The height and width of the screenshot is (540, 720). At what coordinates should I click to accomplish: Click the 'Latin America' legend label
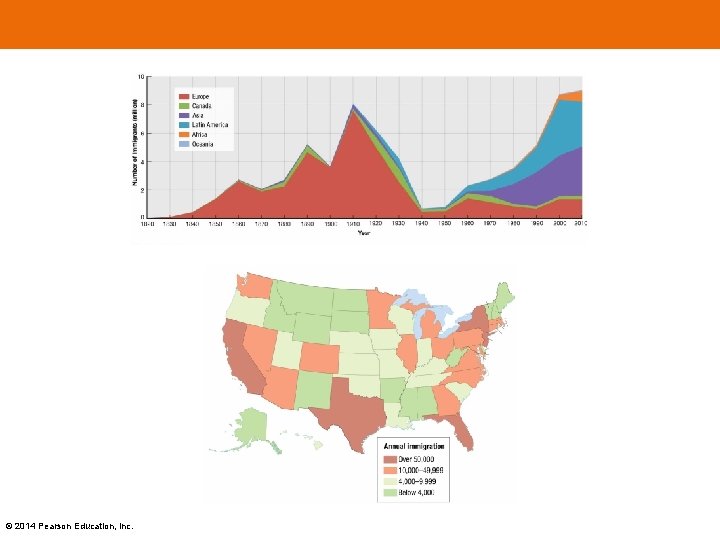[x=210, y=125]
